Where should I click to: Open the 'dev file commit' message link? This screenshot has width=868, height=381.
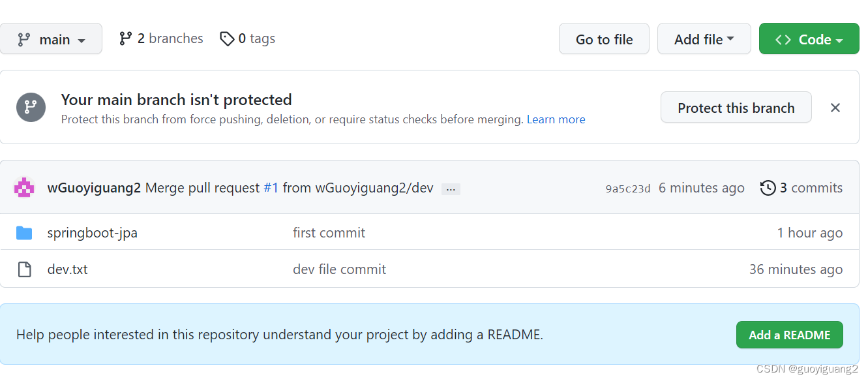pyautogui.click(x=339, y=269)
